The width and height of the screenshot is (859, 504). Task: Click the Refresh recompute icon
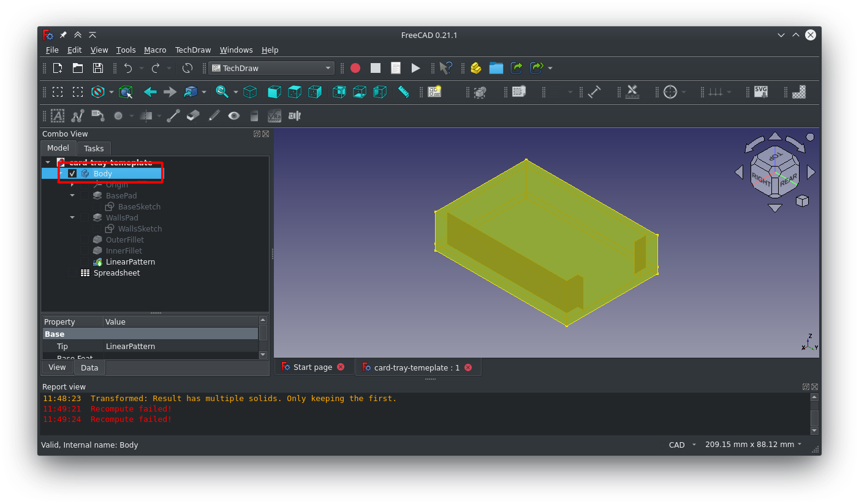[x=187, y=68]
